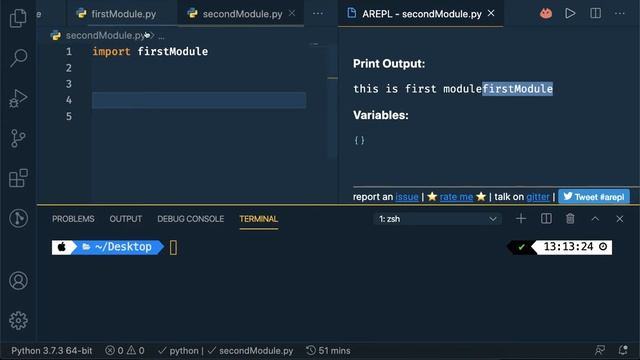Click the 'Variables:' heading
This screenshot has width=640, height=360.
click(x=381, y=115)
